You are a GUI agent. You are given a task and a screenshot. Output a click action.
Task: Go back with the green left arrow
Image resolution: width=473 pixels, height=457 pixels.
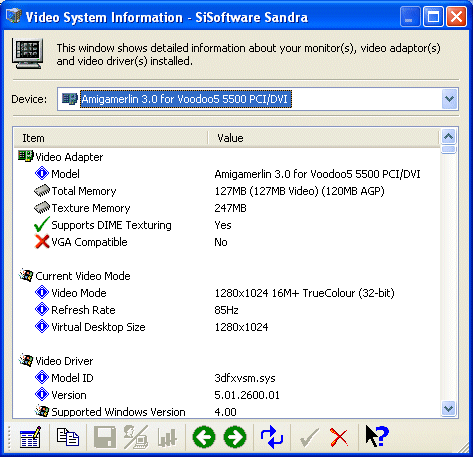point(204,437)
